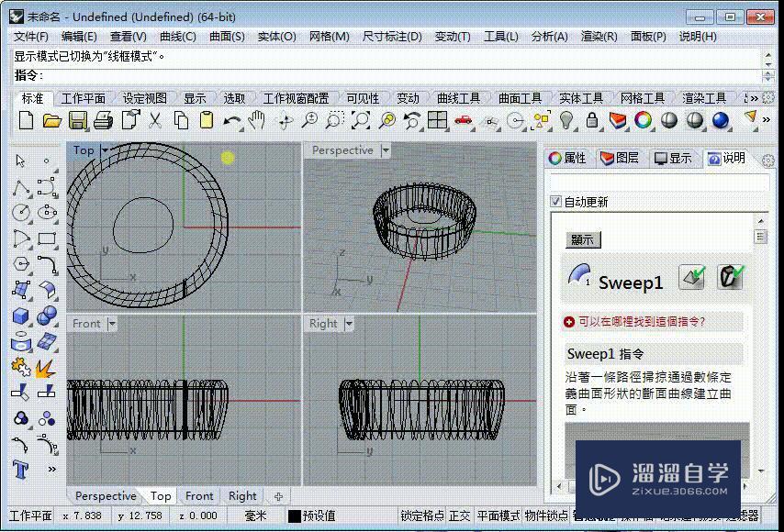
Task: Add a new viewport tab with plus button
Action: click(278, 496)
